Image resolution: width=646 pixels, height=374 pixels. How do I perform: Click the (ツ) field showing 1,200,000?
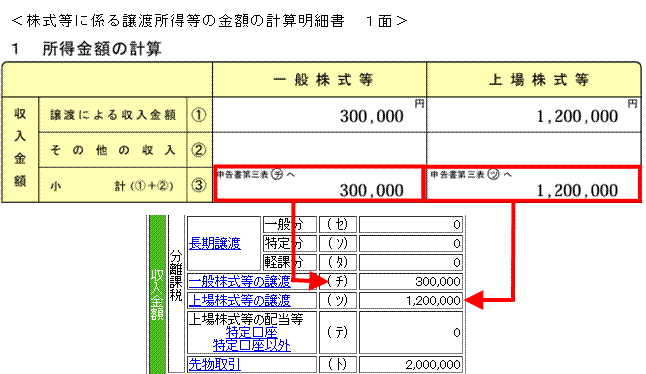[x=410, y=300]
